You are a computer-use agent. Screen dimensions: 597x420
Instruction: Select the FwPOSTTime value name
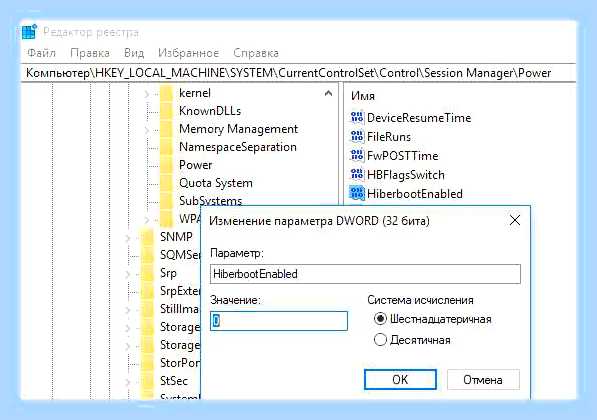click(402, 156)
